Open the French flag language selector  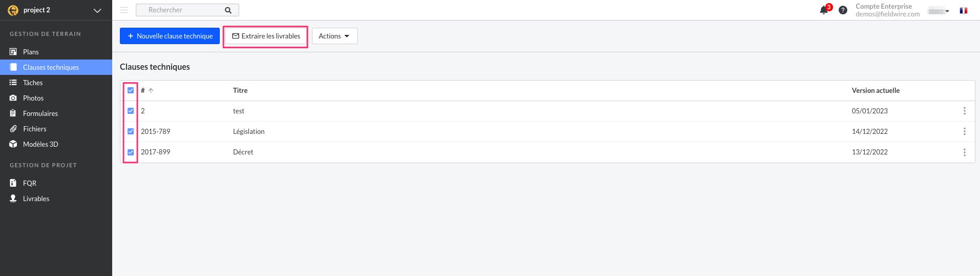click(x=964, y=11)
